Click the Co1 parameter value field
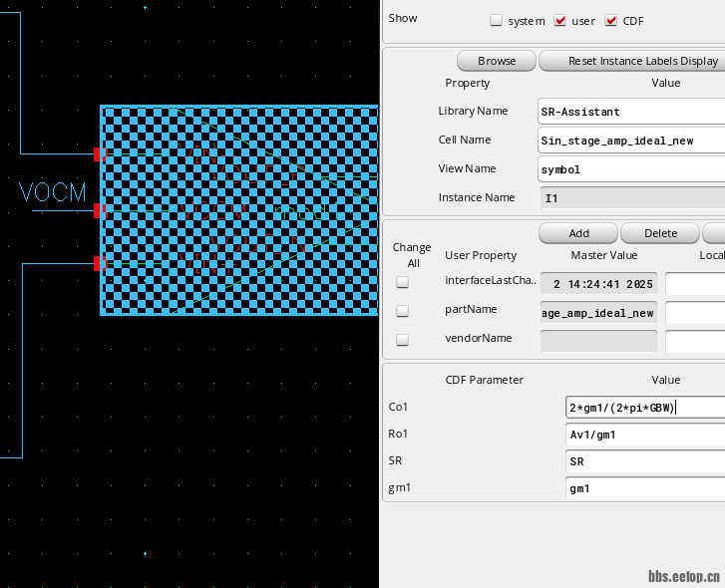Screen dimensions: 725x588 (644, 408)
